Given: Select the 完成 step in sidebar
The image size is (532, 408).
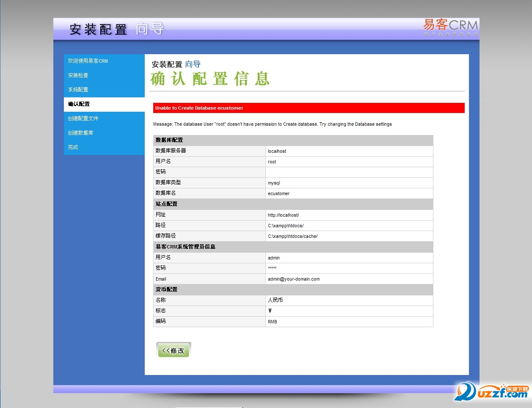Looking at the screenshot, I should (x=104, y=147).
